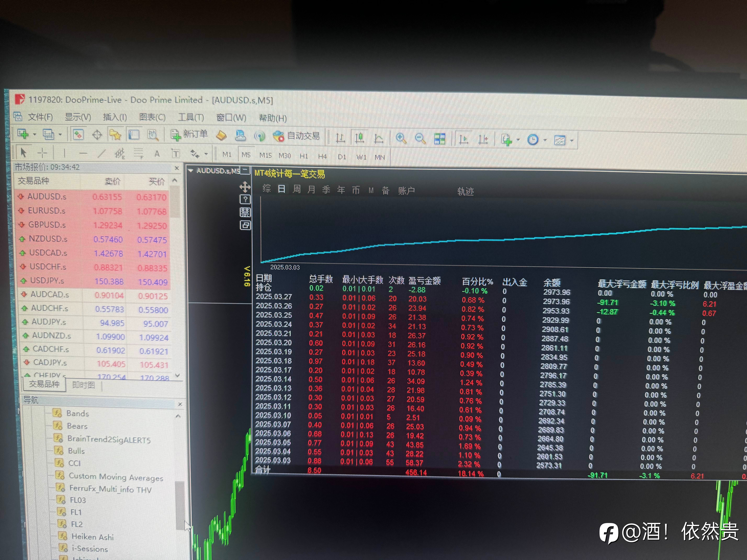Open the 帮助(H) menu
This screenshot has height=560, width=747.
pos(273,118)
